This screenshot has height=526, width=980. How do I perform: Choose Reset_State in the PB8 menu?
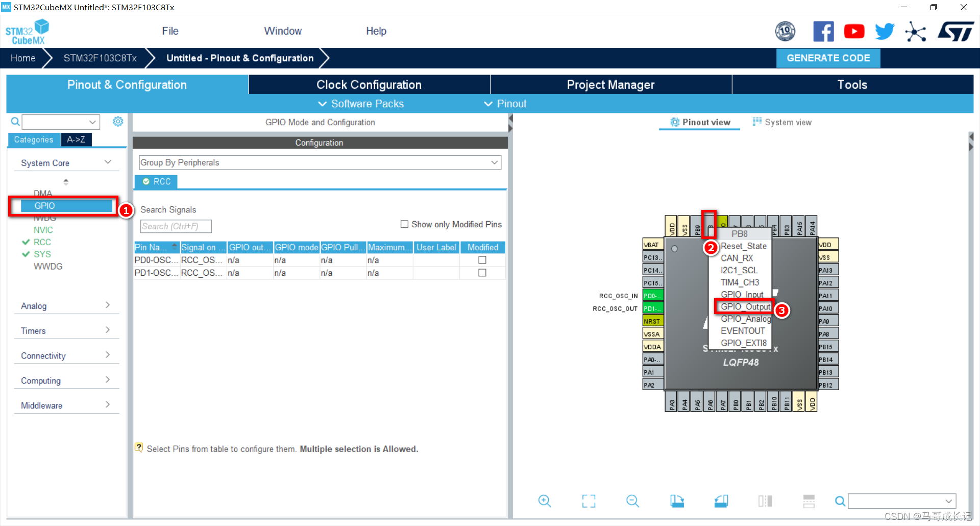tap(743, 246)
